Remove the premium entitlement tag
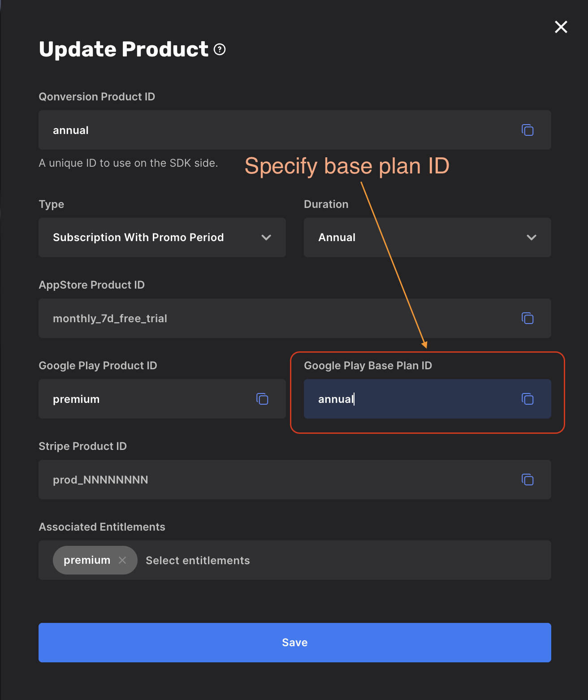The image size is (588, 700). pos(122,560)
